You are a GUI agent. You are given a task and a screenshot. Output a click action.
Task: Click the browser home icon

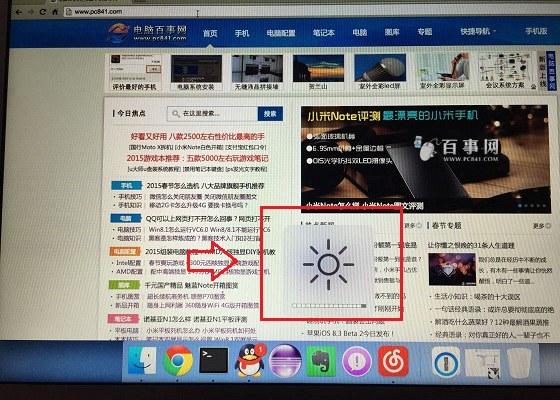[55, 12]
